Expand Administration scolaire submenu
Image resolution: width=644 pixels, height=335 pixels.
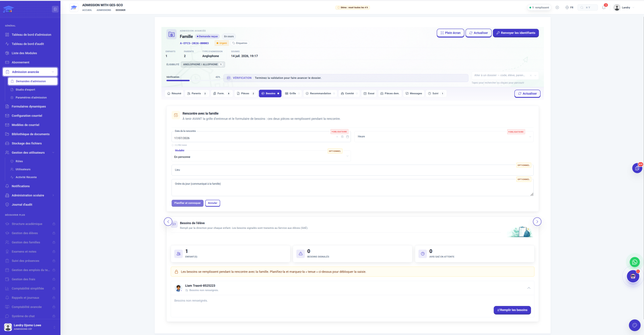[x=53, y=195]
